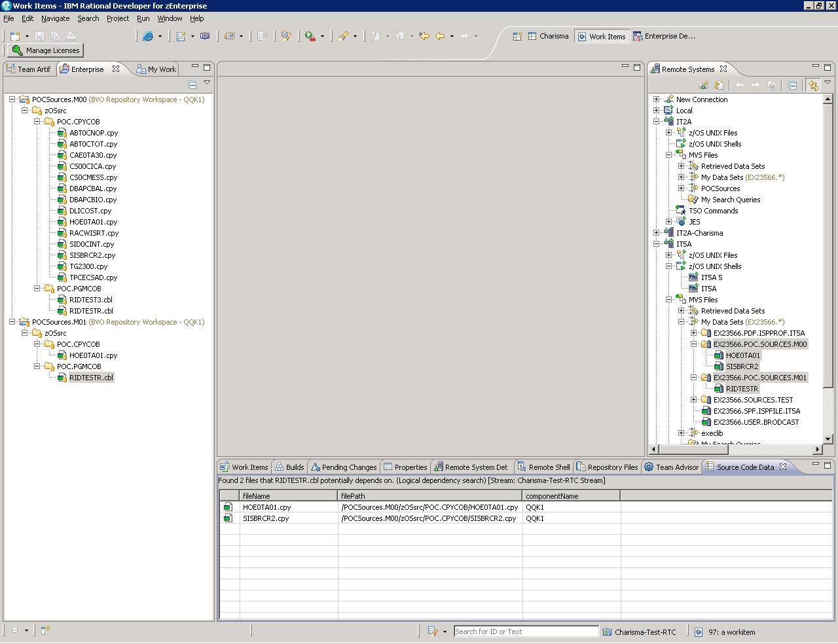Switch to the Enterprise Development perspective
Screen dimensions: 838x644
coord(664,36)
